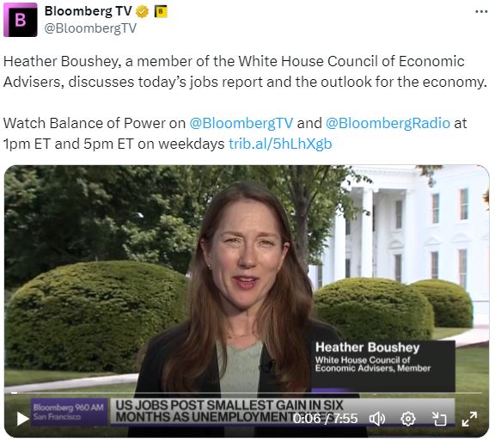Follow the @BloombergTV mention in tweet text
This screenshot has height=448, width=495.
(241, 123)
